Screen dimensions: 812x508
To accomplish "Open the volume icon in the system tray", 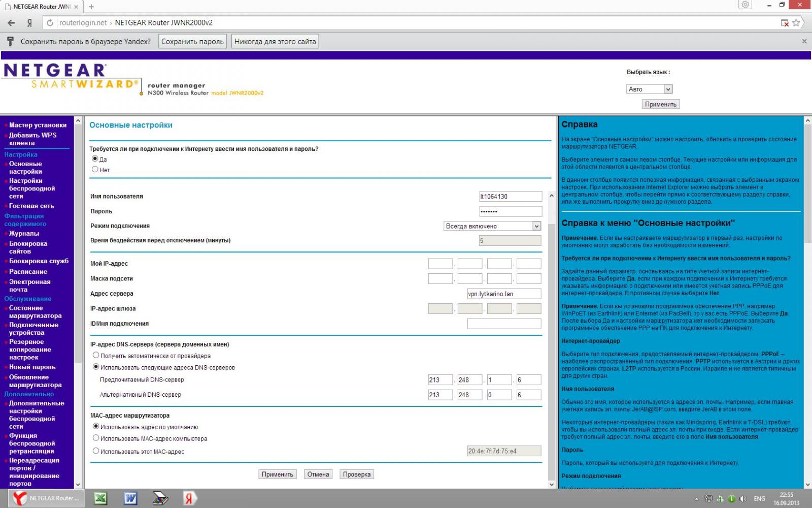I will pyautogui.click(x=743, y=499).
